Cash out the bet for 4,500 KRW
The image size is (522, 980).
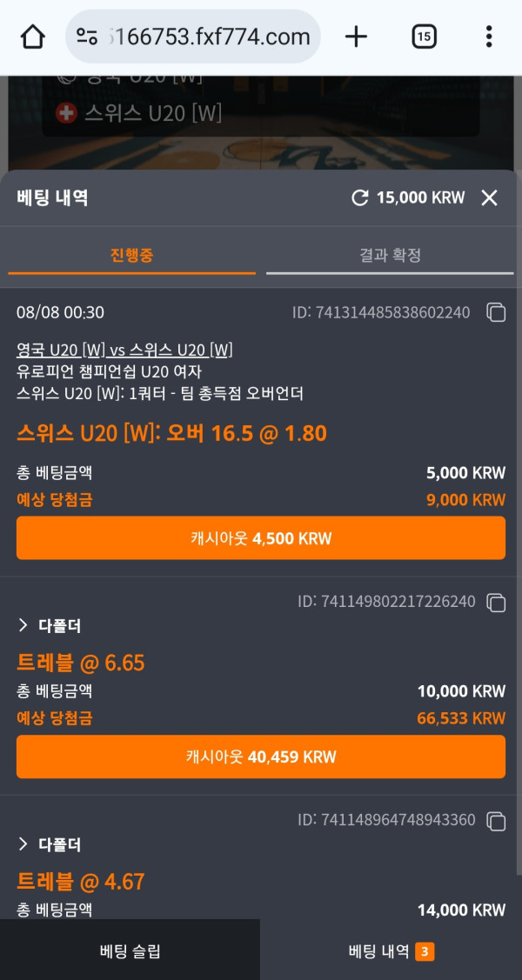coord(261,538)
